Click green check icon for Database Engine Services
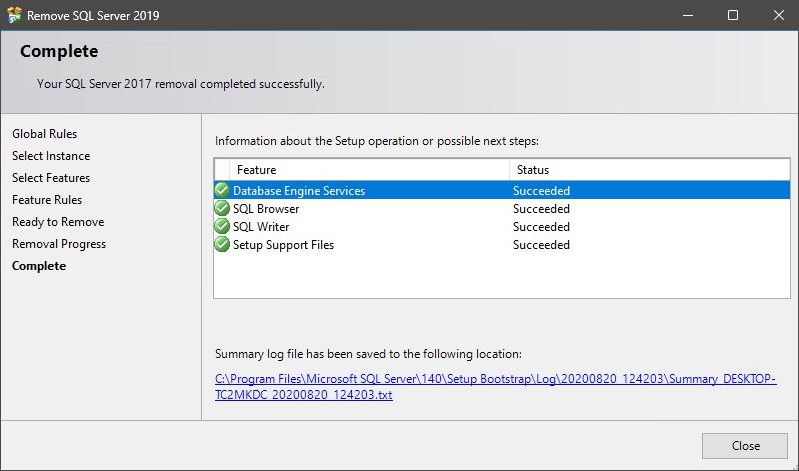Image resolution: width=799 pixels, height=471 pixels. [222, 190]
